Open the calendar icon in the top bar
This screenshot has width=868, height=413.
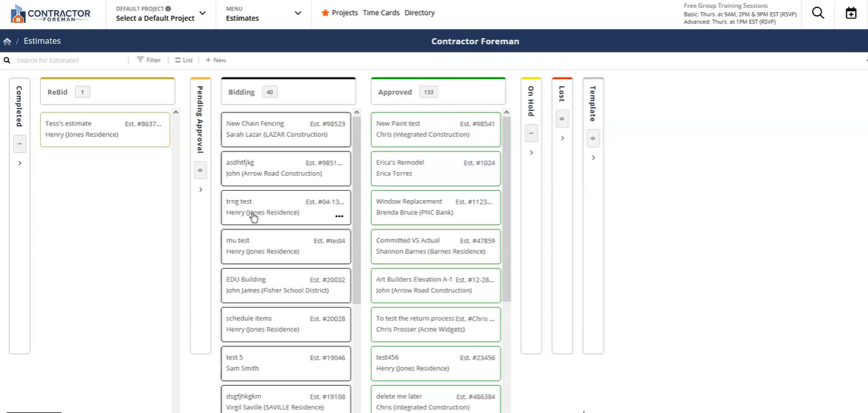[x=850, y=12]
